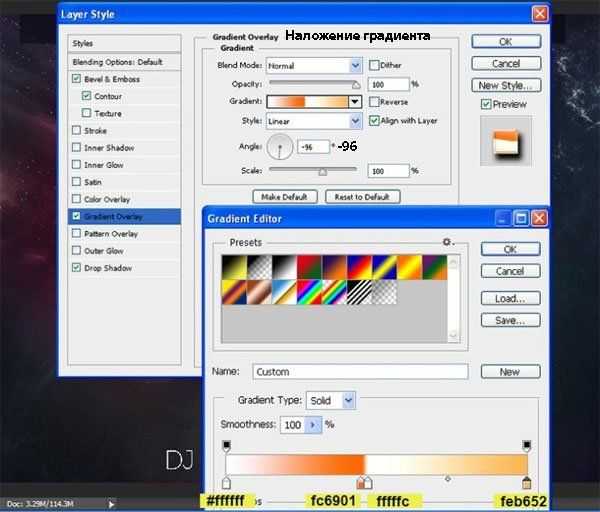
Task: Pick the black-and-white diagonal stripes gradient preset
Action: [x=359, y=292]
